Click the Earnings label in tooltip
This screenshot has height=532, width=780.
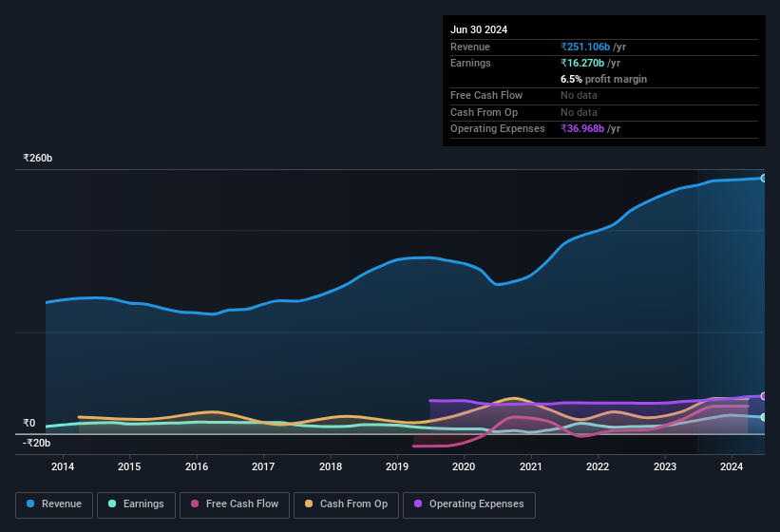pyautogui.click(x=470, y=63)
